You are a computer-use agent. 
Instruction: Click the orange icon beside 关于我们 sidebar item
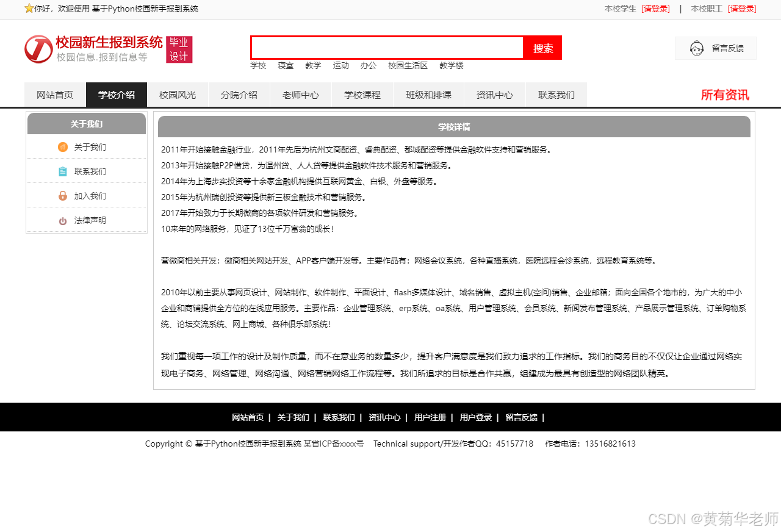point(62,147)
